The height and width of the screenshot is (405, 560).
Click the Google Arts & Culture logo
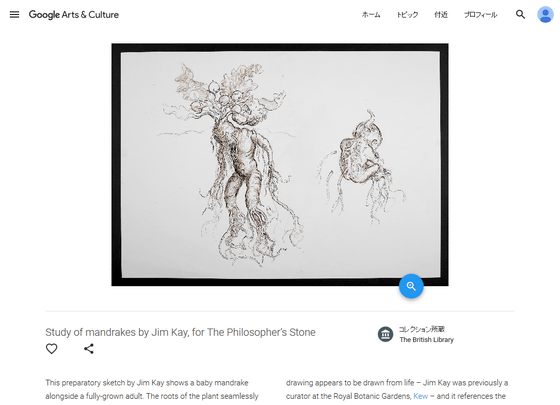(74, 15)
